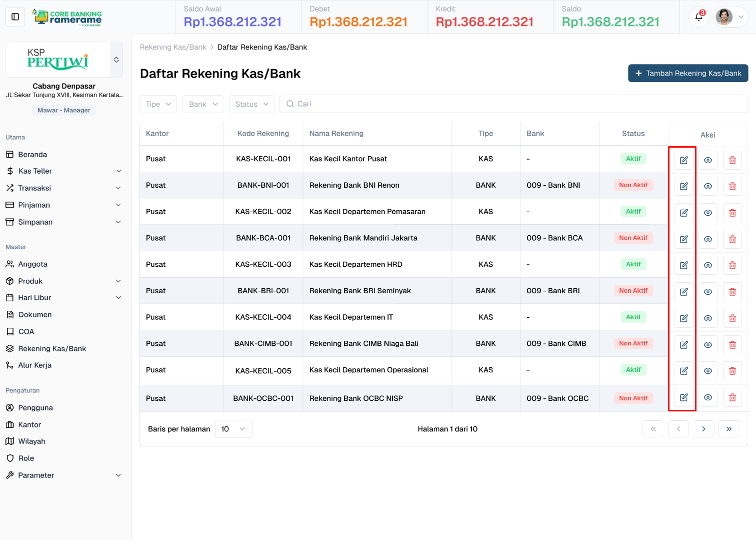The image size is (756, 540).
Task: Click the notification bell icon
Action: coord(698,17)
